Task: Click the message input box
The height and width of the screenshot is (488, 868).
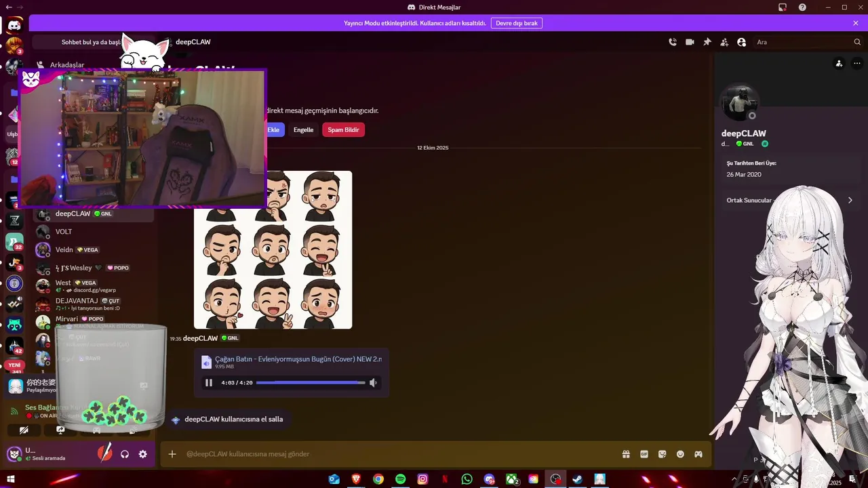Action: click(x=400, y=454)
